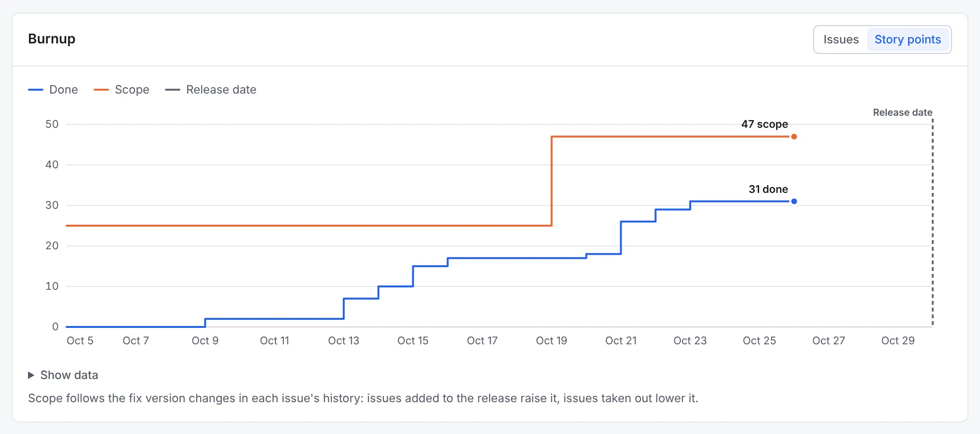
Task: Click the Oct 27 axis label
Action: [829, 340]
